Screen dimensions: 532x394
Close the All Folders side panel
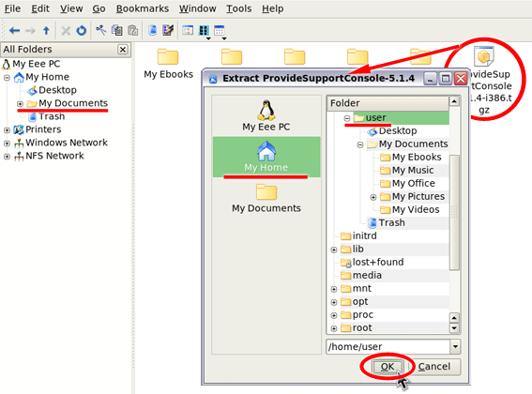[123, 50]
